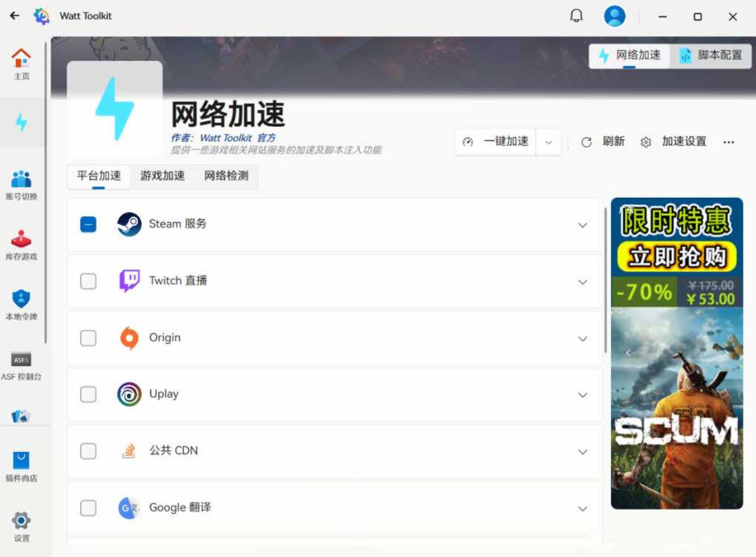Open the user avatar in title bar

[614, 16]
